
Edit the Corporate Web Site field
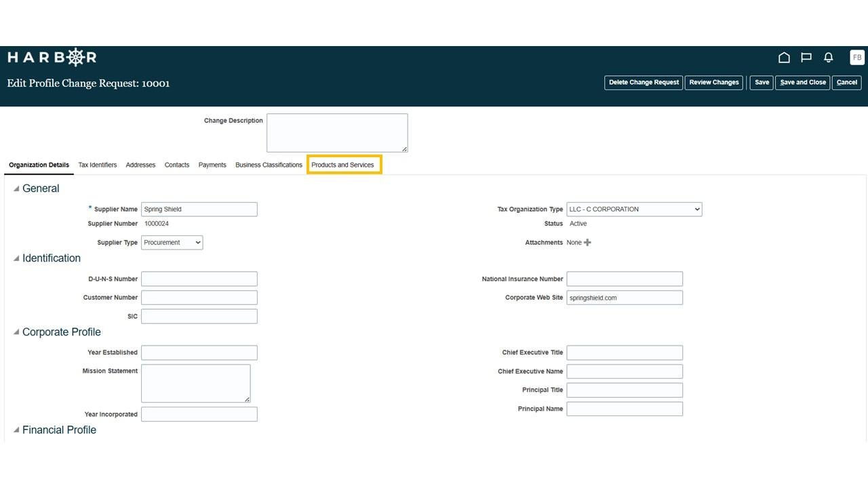click(625, 298)
